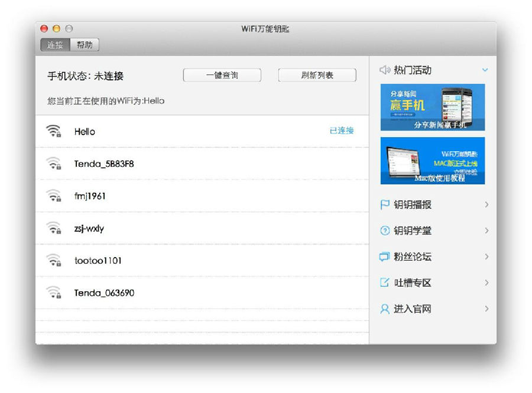Viewport: 532px width, 393px height.
Task: Switch to the 帮助 tab
Action: pyautogui.click(x=85, y=44)
